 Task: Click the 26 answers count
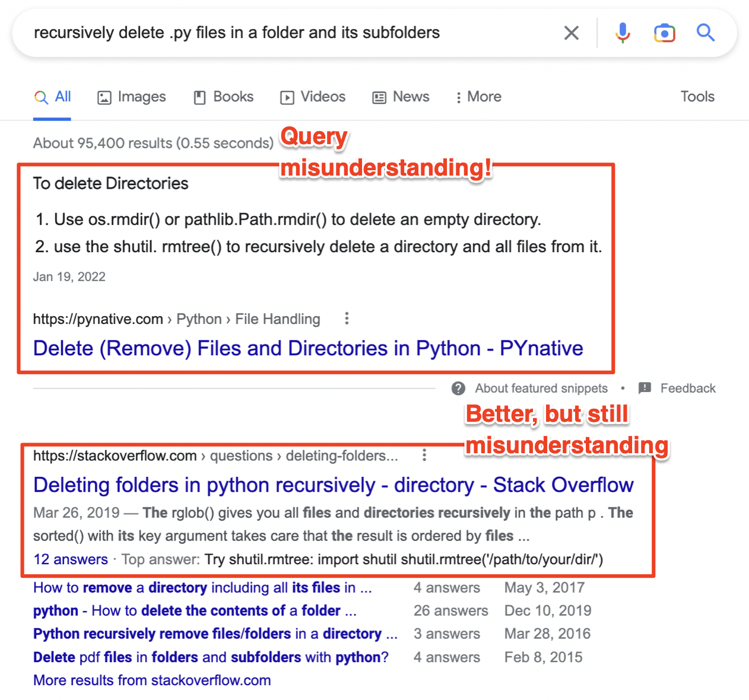point(451,611)
